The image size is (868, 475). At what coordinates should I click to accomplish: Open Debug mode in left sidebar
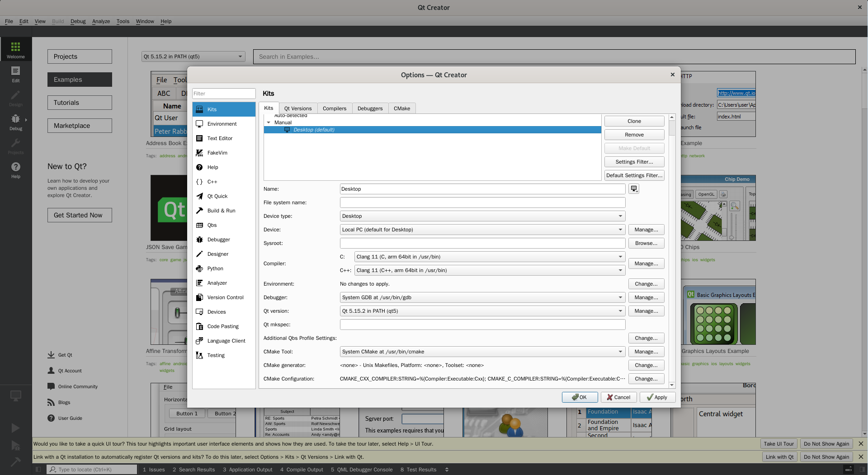[x=16, y=122]
